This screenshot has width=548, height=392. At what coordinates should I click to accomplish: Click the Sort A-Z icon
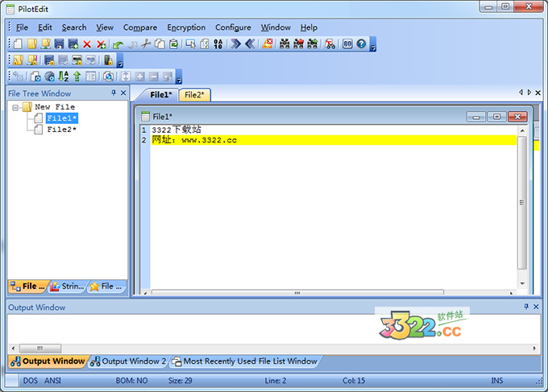(63, 76)
